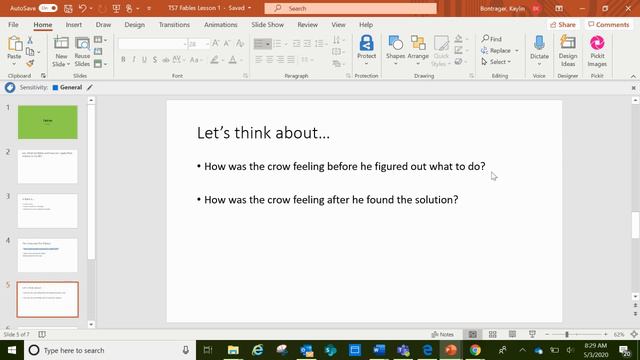The image size is (640, 360).
Task: Open File Explorer from taskbar
Action: point(233,350)
